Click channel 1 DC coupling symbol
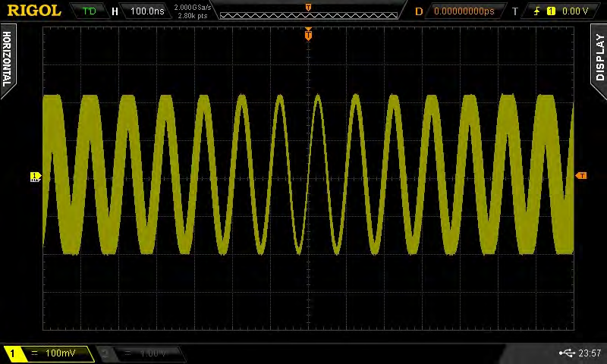 34,353
